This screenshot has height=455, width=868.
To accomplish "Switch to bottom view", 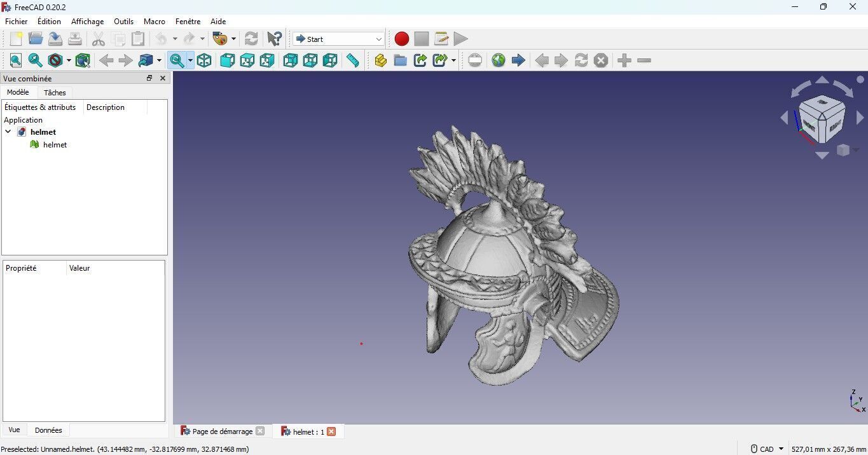I will 310,60.
